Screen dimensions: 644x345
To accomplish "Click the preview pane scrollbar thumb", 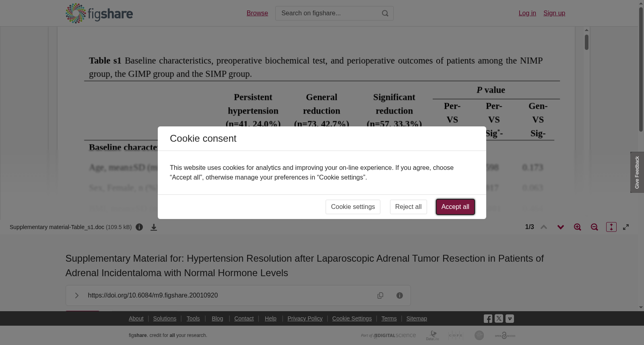I will (x=587, y=42).
